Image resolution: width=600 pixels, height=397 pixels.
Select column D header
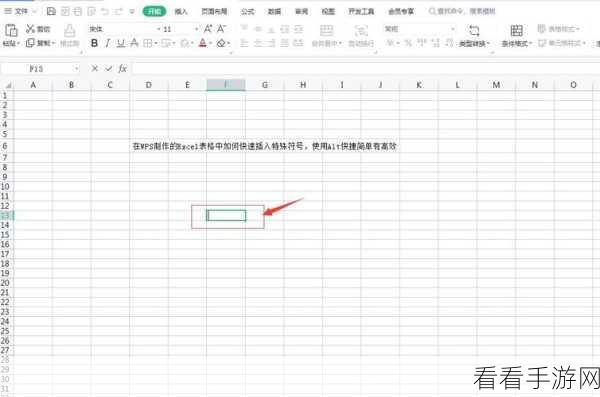click(148, 85)
